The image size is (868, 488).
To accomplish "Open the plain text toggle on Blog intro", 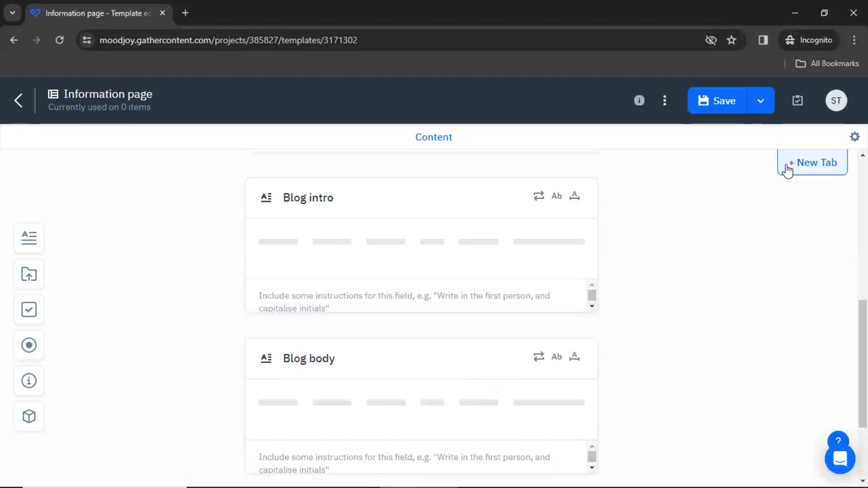I will tap(556, 196).
